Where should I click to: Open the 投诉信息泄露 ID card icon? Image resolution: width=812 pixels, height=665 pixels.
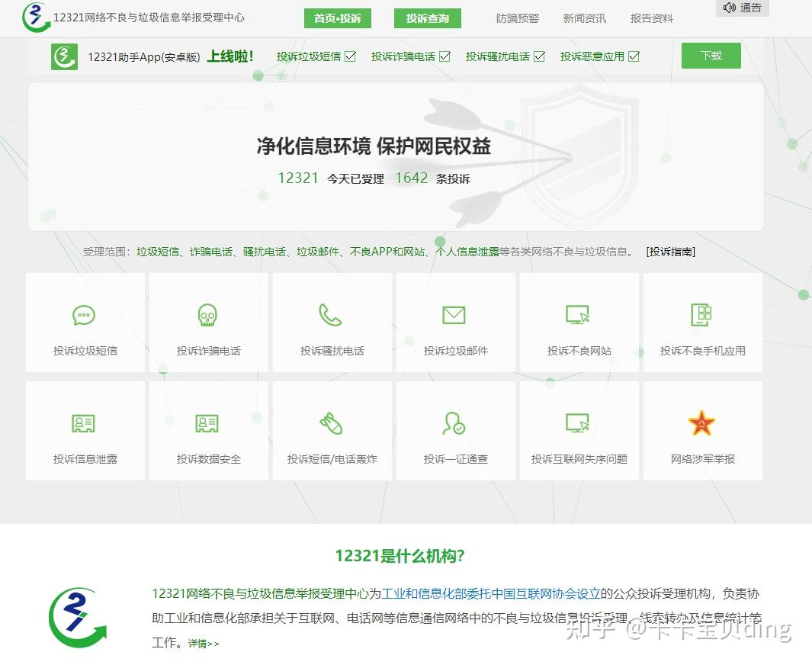tap(83, 423)
